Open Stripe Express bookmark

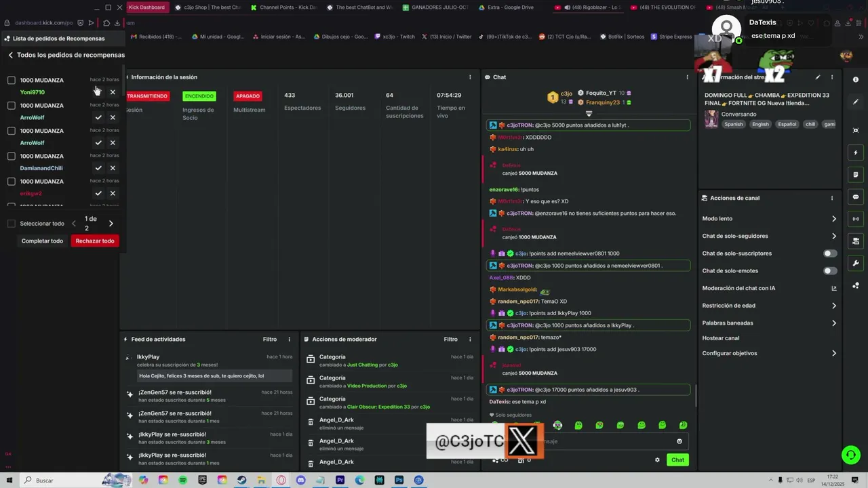pos(671,37)
